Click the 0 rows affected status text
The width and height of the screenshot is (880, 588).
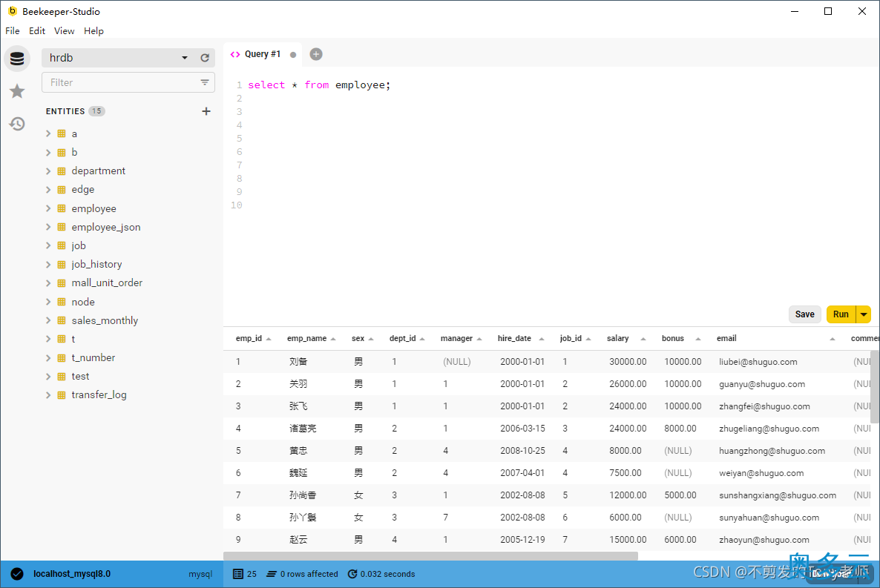click(x=309, y=574)
